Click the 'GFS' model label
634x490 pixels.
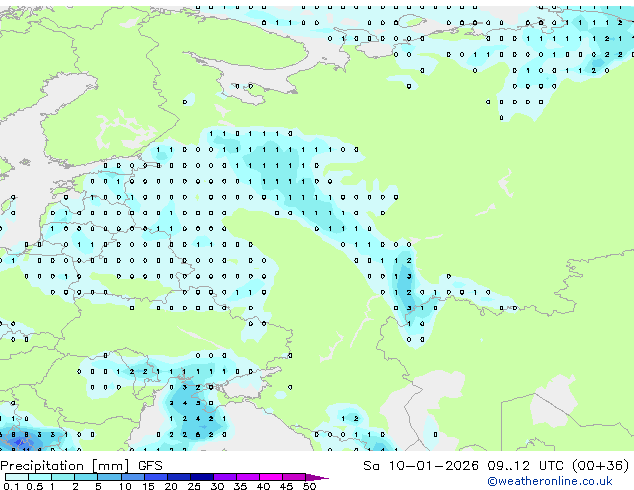[150, 466]
